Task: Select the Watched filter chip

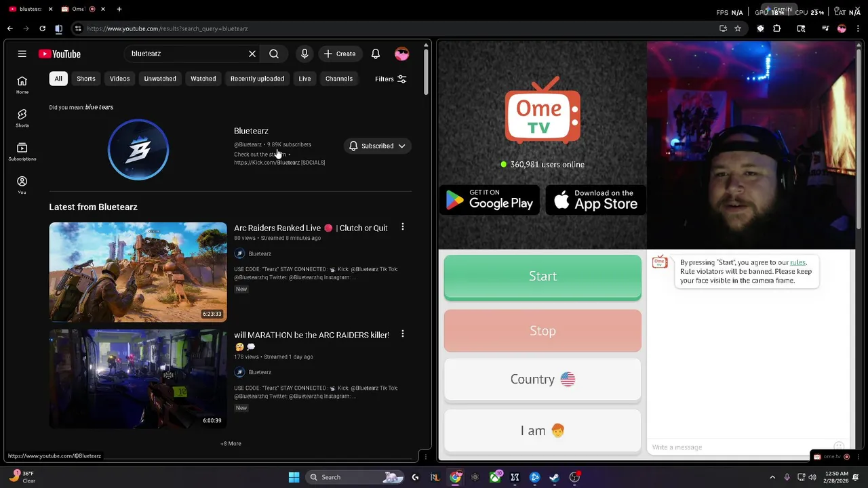Action: [x=203, y=79]
